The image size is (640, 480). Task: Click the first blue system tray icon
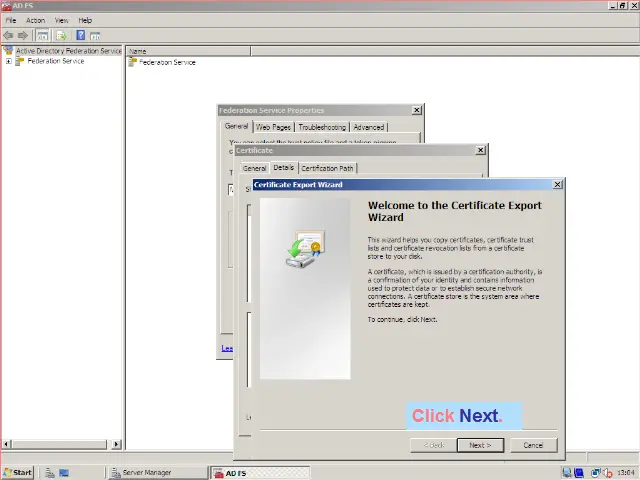tap(567, 473)
